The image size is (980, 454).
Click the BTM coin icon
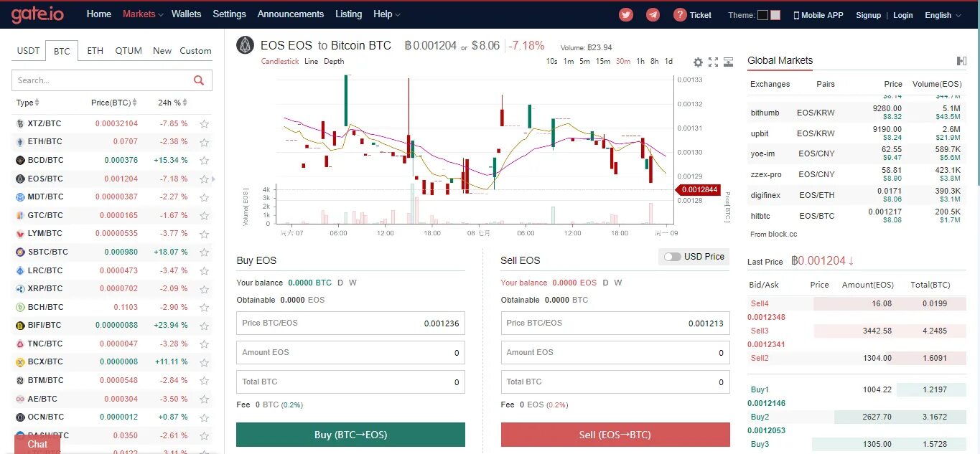pos(21,380)
